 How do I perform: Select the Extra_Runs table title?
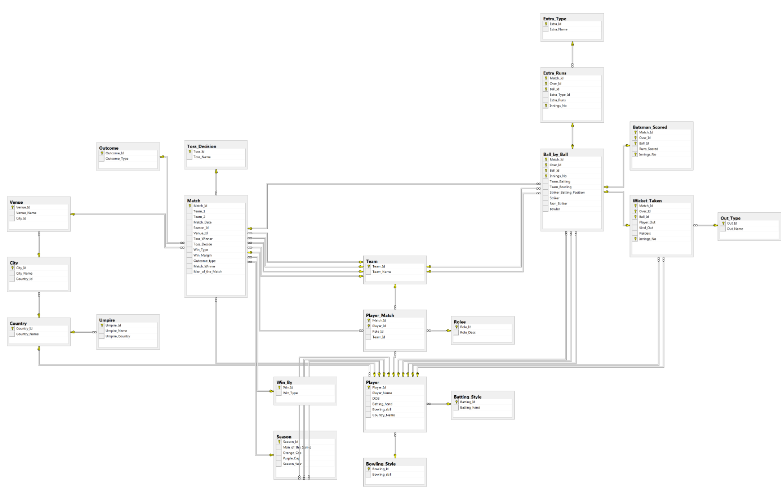coord(555,73)
